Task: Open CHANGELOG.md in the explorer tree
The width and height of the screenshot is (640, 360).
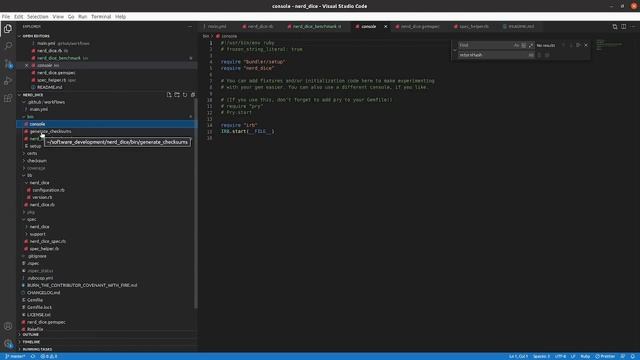Action: click(x=43, y=293)
